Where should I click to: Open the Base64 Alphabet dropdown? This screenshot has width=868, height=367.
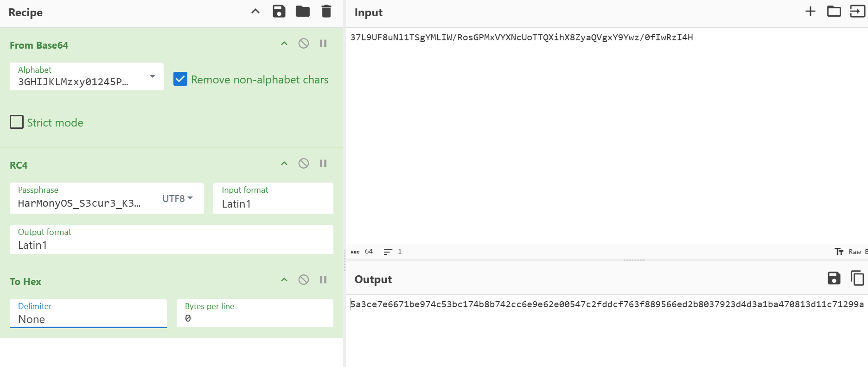(152, 76)
